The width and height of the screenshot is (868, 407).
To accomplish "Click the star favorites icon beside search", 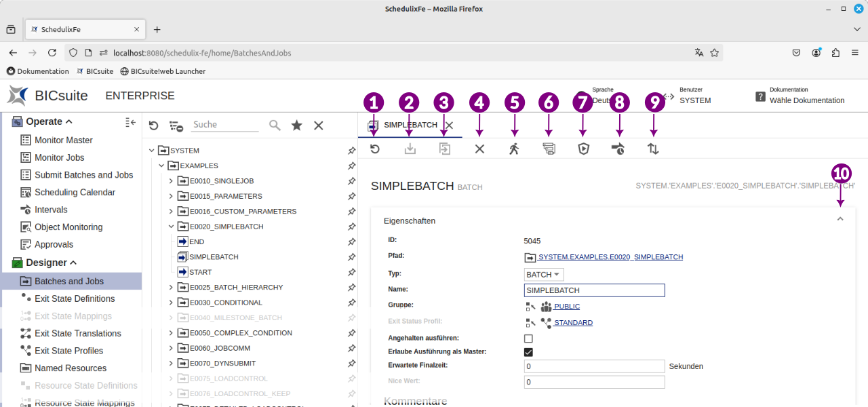I will pyautogui.click(x=296, y=125).
